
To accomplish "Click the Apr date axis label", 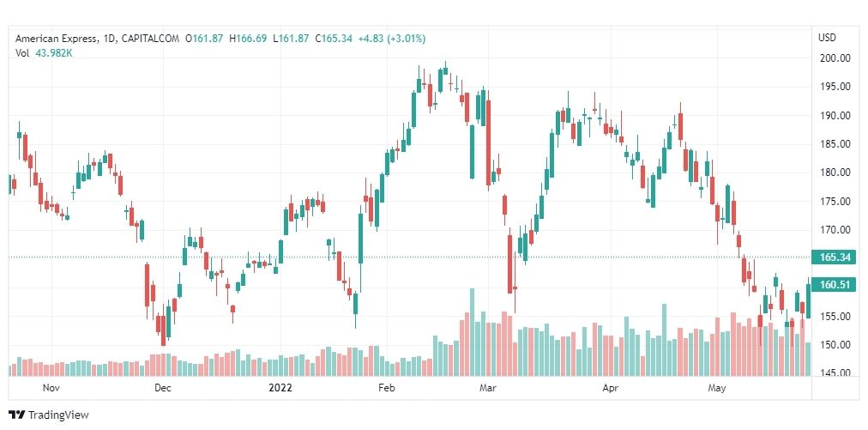I will tap(610, 388).
